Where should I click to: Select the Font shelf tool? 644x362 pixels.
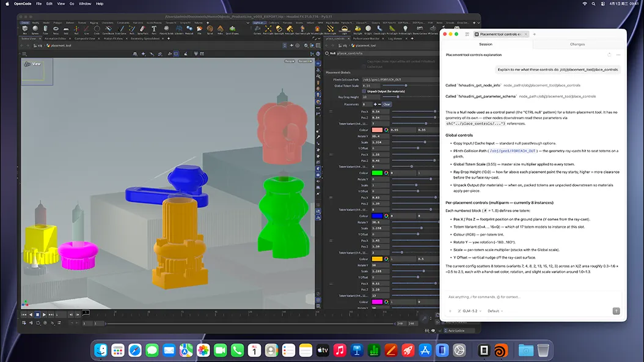tap(154, 31)
